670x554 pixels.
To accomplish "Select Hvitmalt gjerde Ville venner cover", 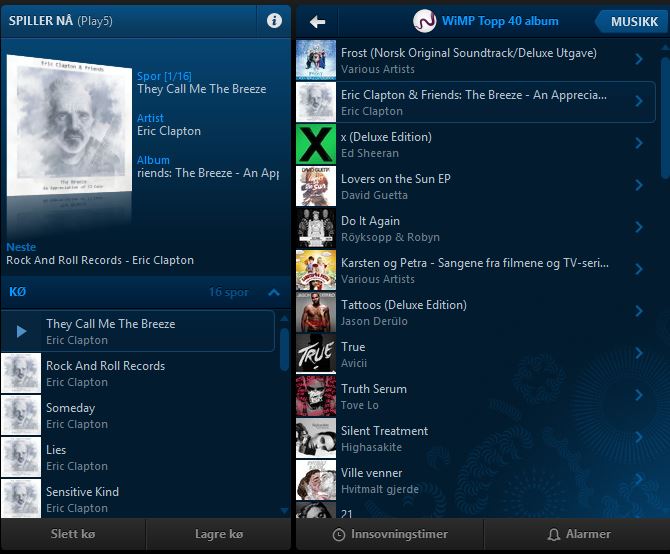I will 316,480.
